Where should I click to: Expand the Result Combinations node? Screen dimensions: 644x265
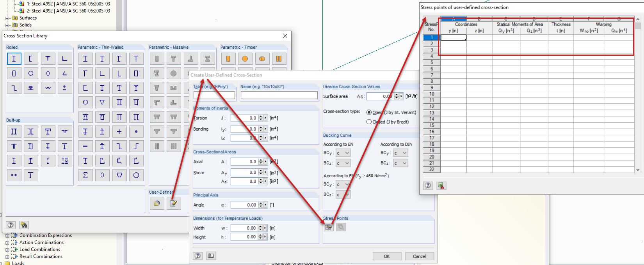(x=7, y=257)
